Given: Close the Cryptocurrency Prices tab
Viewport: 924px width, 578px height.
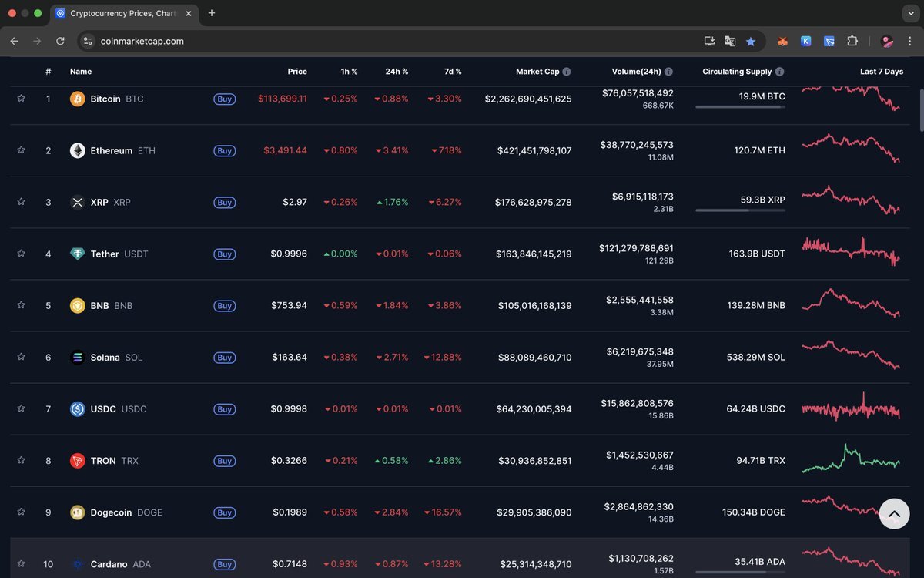Looking at the screenshot, I should point(189,13).
